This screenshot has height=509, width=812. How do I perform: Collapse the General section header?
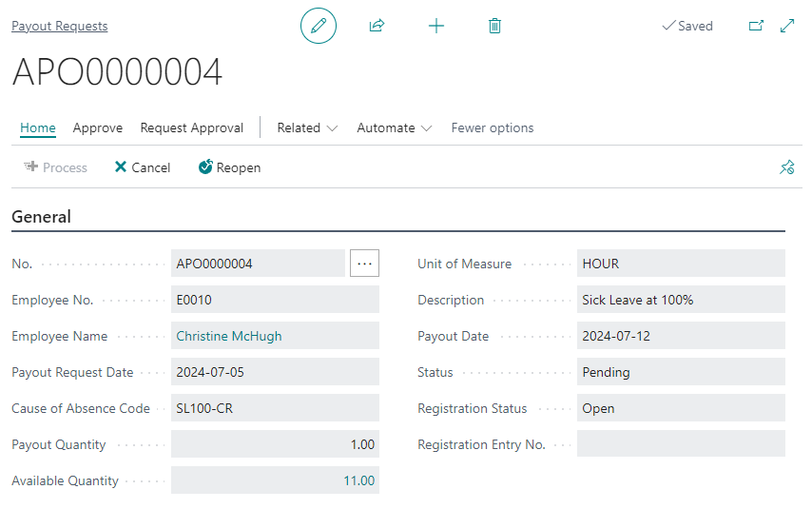click(41, 216)
